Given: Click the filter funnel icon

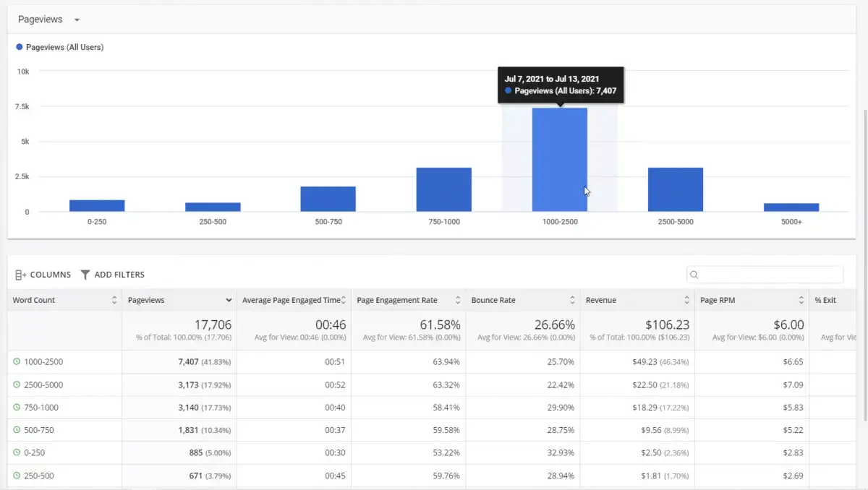Looking at the screenshot, I should pyautogui.click(x=85, y=275).
